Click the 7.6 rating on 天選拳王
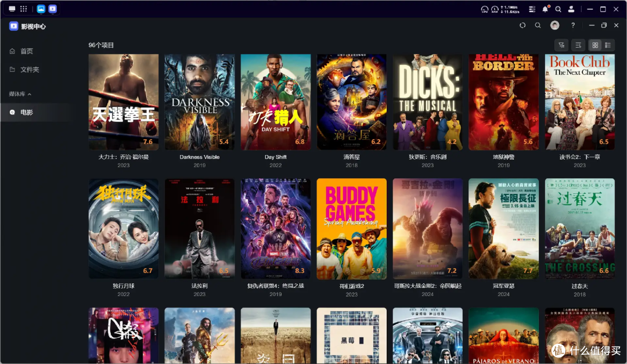The width and height of the screenshot is (627, 364). point(148,142)
